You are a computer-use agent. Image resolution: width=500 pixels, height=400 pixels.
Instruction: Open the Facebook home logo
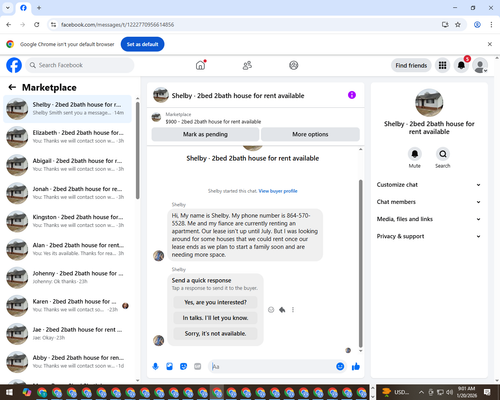coord(14,65)
